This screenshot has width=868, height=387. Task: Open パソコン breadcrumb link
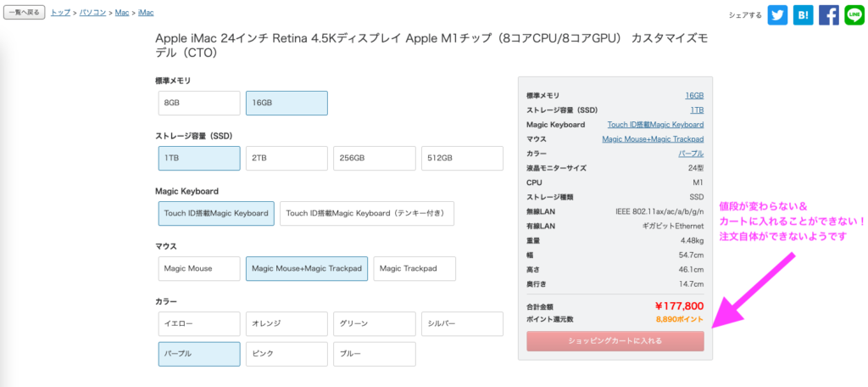[92, 12]
